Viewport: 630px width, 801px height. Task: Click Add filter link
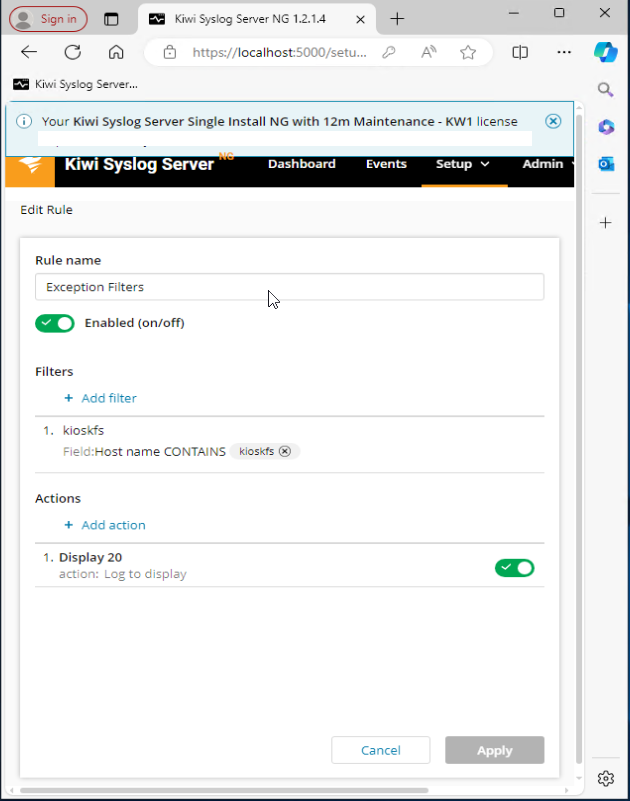pyautogui.click(x=101, y=398)
